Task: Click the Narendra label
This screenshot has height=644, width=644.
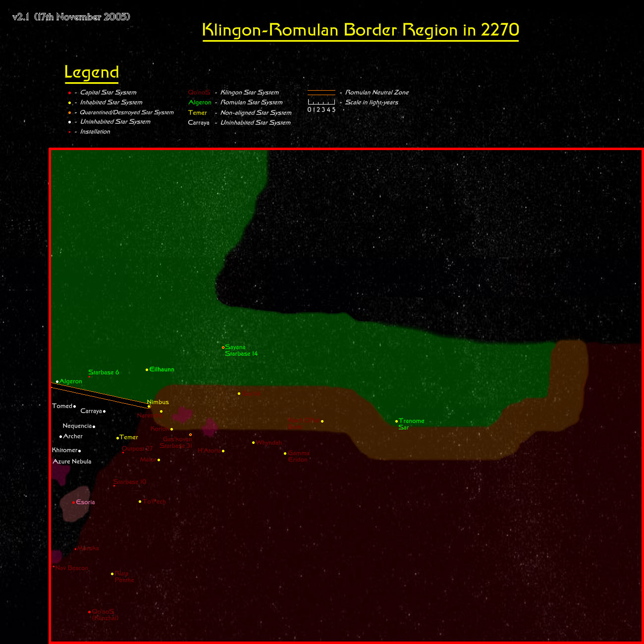Action: tap(149, 416)
